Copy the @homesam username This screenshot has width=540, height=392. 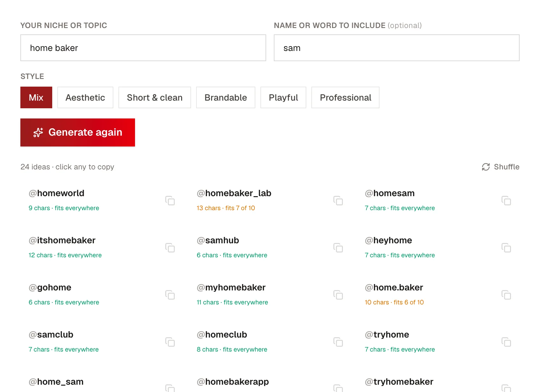pyautogui.click(x=506, y=201)
